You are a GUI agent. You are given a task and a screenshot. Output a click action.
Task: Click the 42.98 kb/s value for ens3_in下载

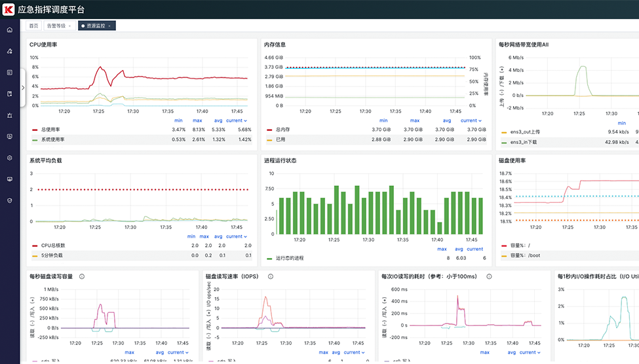click(x=617, y=142)
